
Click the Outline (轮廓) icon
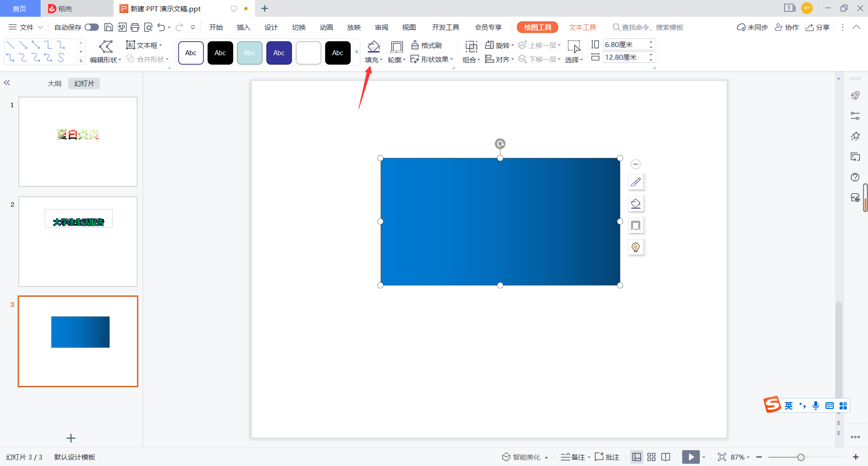pyautogui.click(x=396, y=47)
